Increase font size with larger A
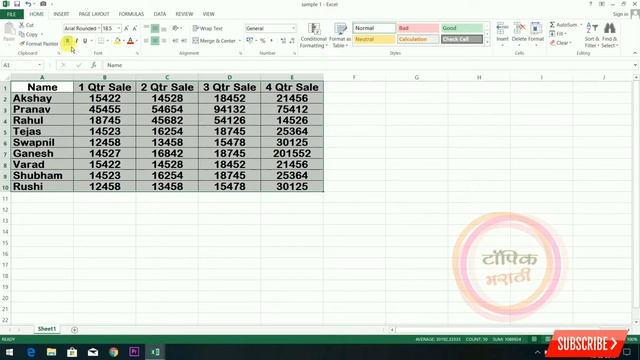The height and width of the screenshot is (360, 640). coord(126,28)
